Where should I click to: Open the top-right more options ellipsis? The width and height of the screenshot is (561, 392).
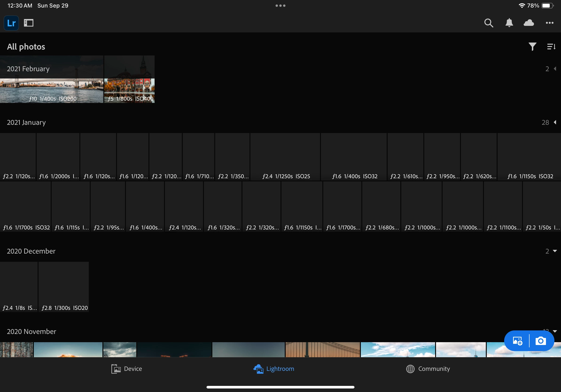[x=549, y=23]
